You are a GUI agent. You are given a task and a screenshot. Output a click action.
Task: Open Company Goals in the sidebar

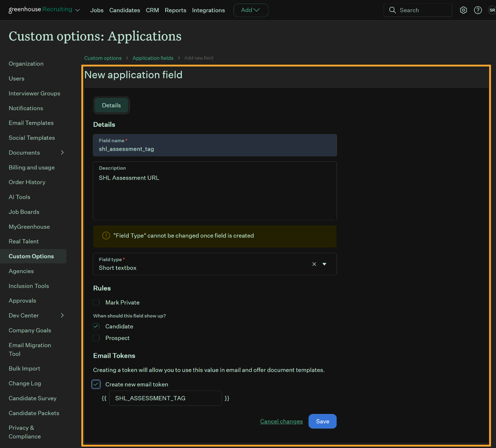(x=30, y=330)
